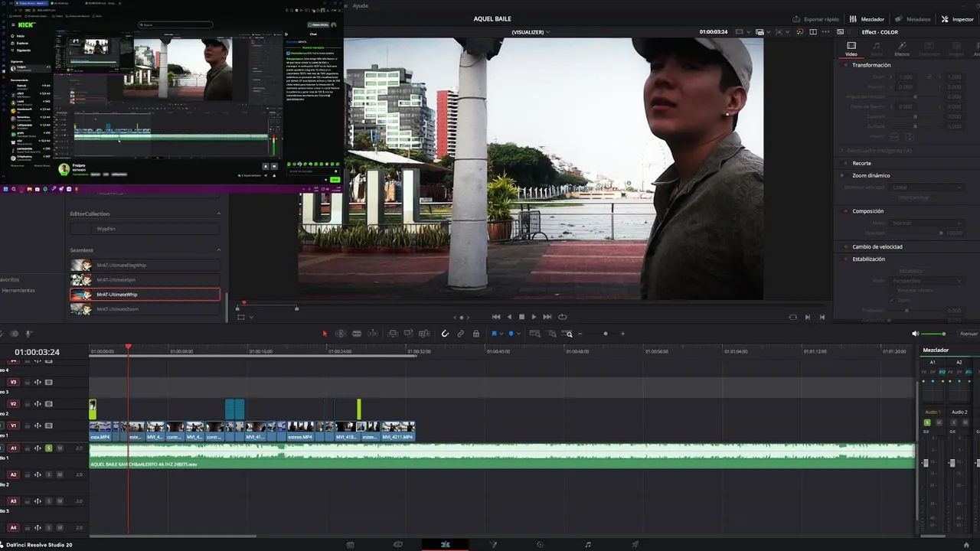
Task: Select the arrow selection mode tool
Action: pos(324,334)
